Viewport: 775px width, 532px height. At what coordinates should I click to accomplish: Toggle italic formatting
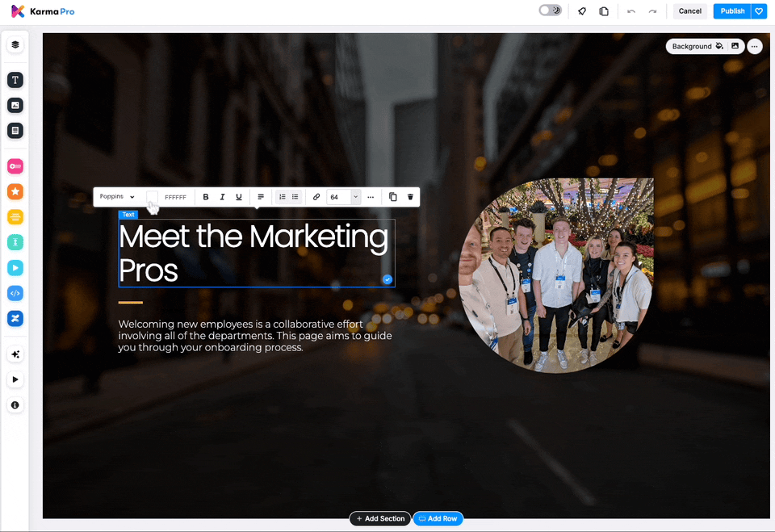[223, 197]
